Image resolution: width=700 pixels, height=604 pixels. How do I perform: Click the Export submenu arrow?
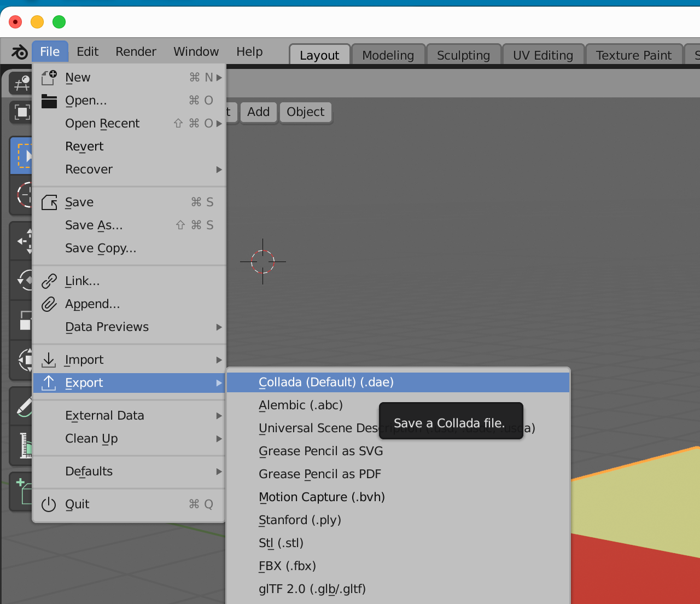coord(219,383)
